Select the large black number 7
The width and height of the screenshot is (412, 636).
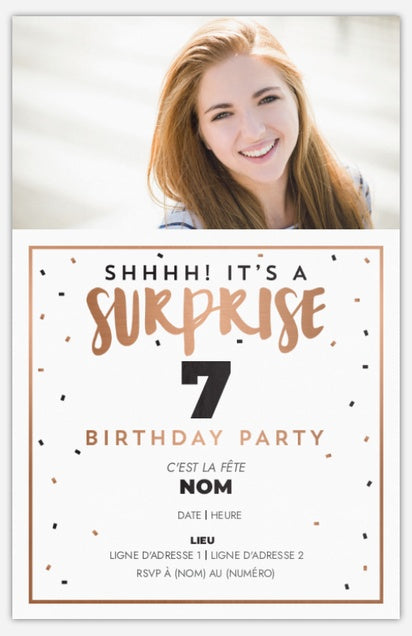(206, 389)
